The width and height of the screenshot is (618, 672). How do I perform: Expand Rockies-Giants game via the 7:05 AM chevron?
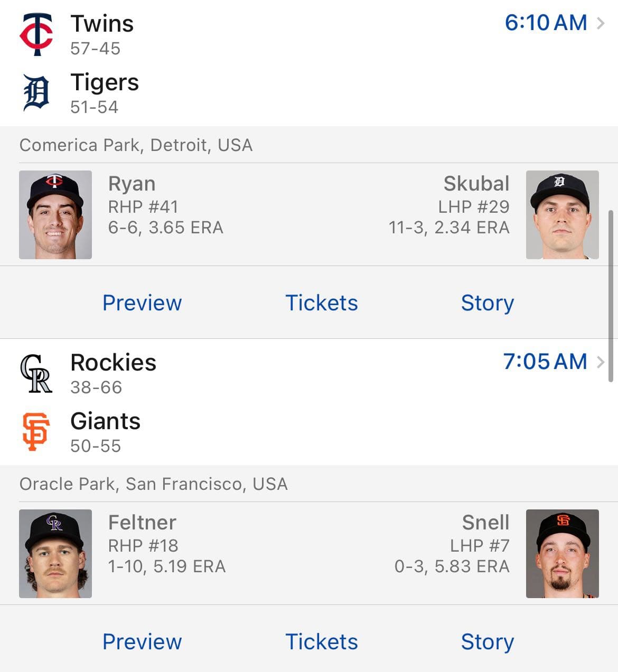click(601, 362)
